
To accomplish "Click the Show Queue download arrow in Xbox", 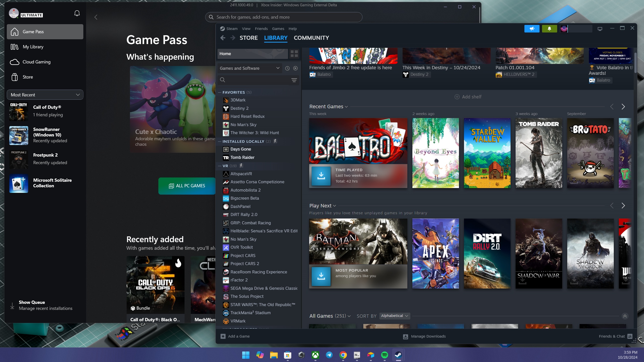I will [x=12, y=305].
